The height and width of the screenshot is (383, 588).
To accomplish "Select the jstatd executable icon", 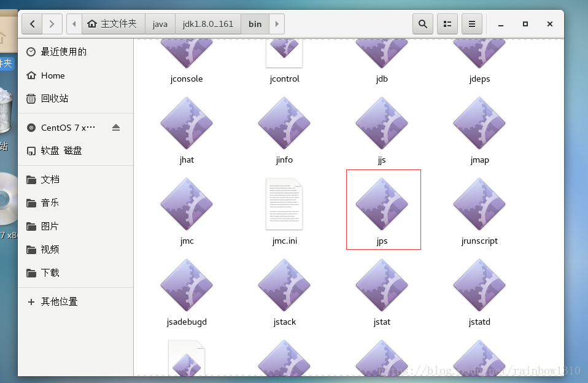I will point(479,285).
